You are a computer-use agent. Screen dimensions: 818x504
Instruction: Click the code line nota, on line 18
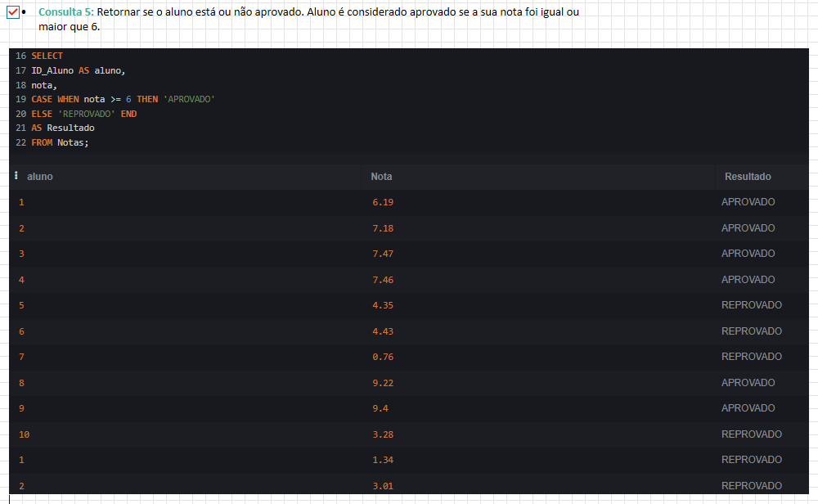(44, 85)
